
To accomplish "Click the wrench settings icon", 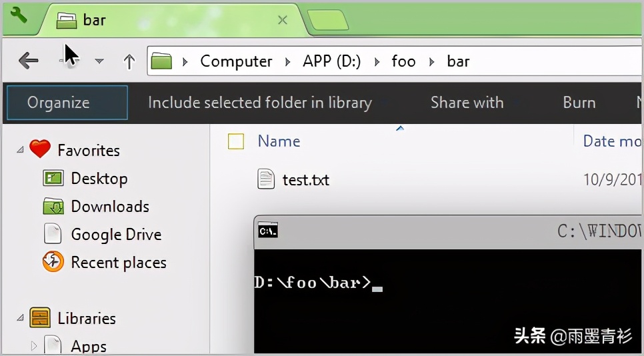I will [19, 15].
